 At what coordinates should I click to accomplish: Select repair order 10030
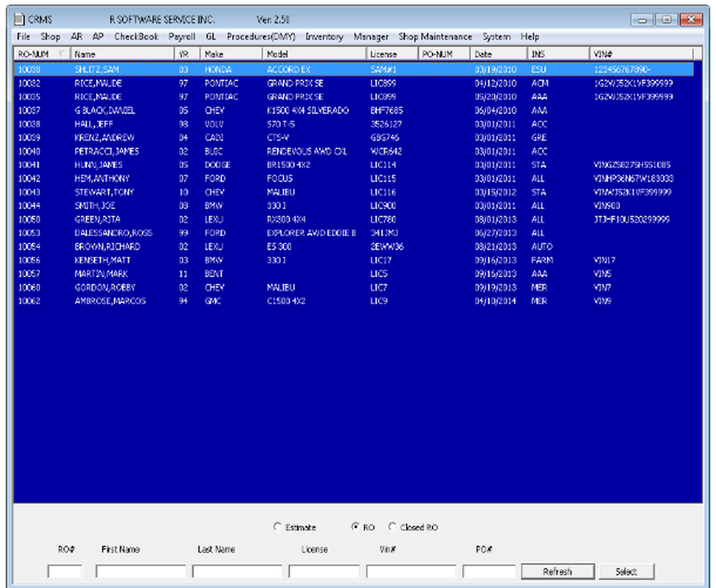(354, 69)
